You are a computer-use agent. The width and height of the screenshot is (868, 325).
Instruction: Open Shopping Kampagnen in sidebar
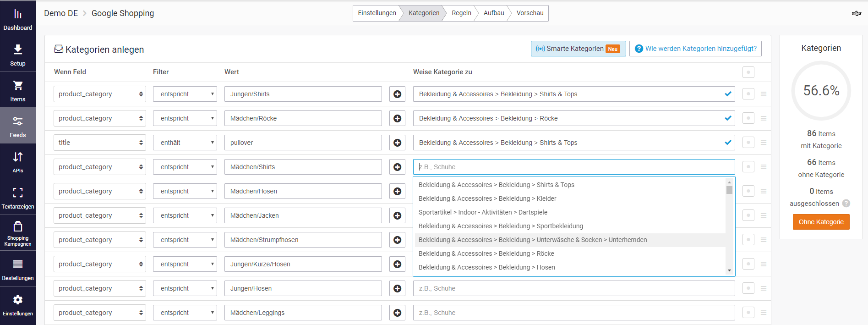[18, 233]
